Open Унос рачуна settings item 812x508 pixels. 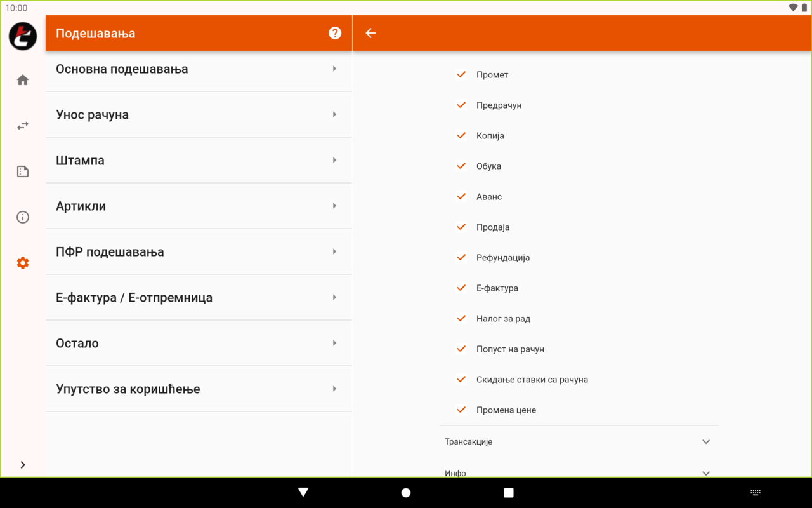[x=199, y=114]
